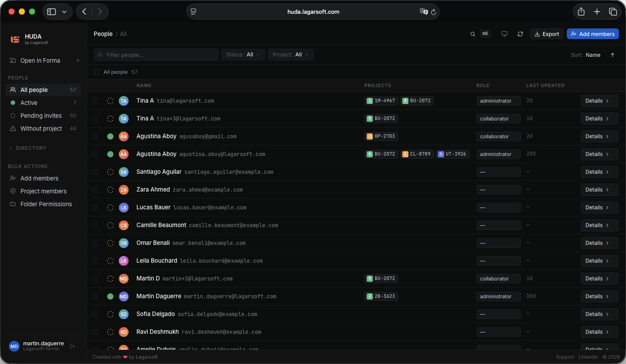The height and width of the screenshot is (364, 626).
Task: Select checkbox for tina@lagarsoft.com row
Action: (95, 101)
